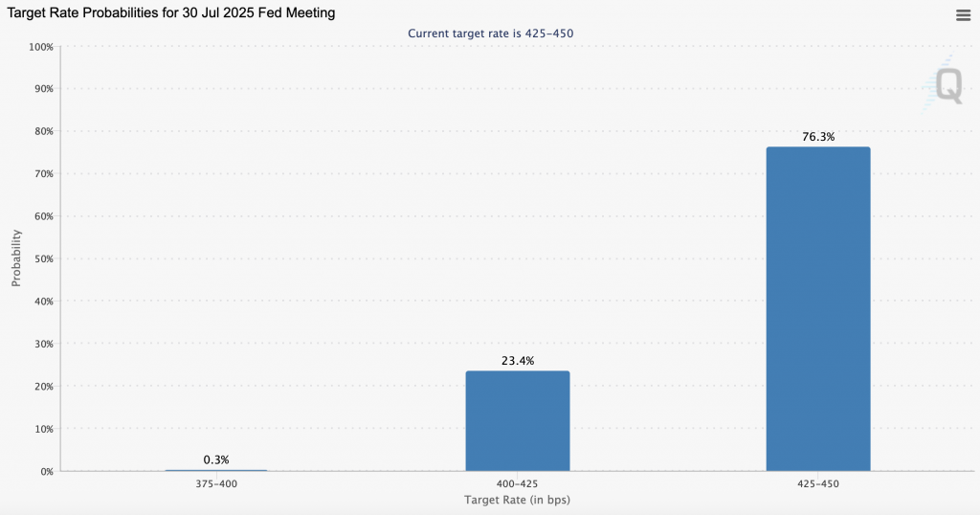
Task: Click the 50% y-axis tick label
Action: (x=43, y=258)
